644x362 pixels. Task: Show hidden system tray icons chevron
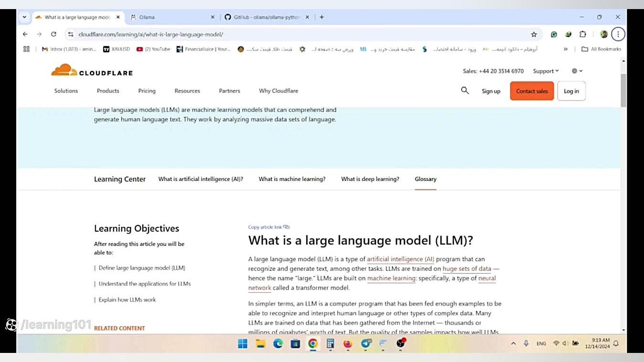coord(514,343)
